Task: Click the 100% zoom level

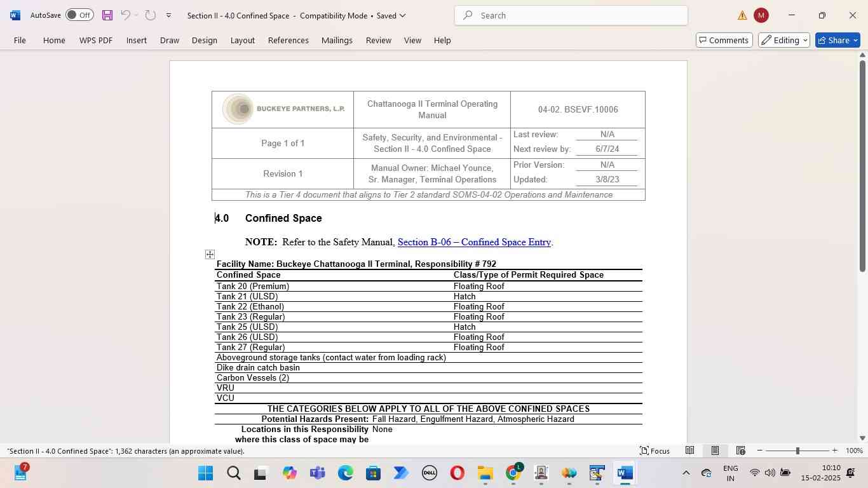Action: (x=854, y=451)
